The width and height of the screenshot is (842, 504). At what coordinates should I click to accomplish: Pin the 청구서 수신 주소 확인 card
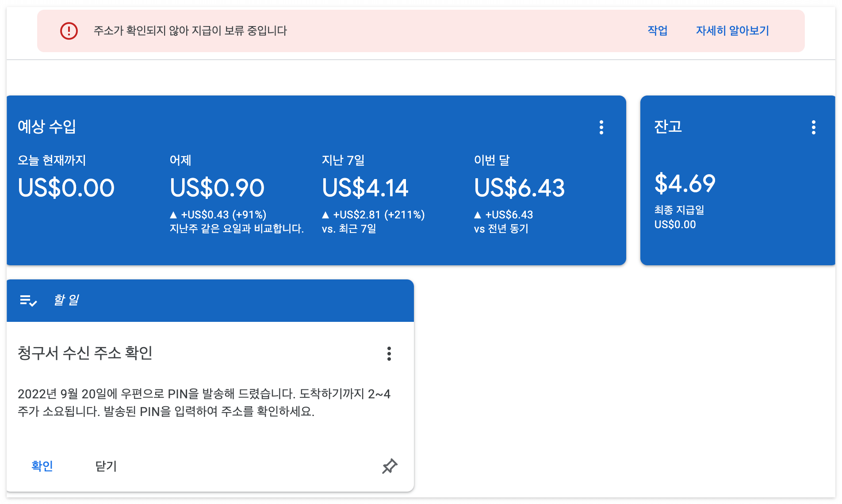click(x=390, y=466)
